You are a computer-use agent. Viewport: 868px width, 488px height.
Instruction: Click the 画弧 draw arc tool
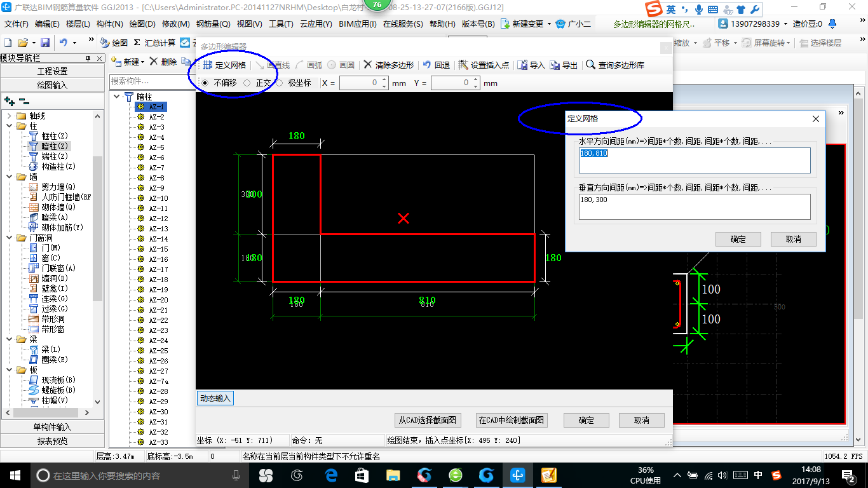309,65
